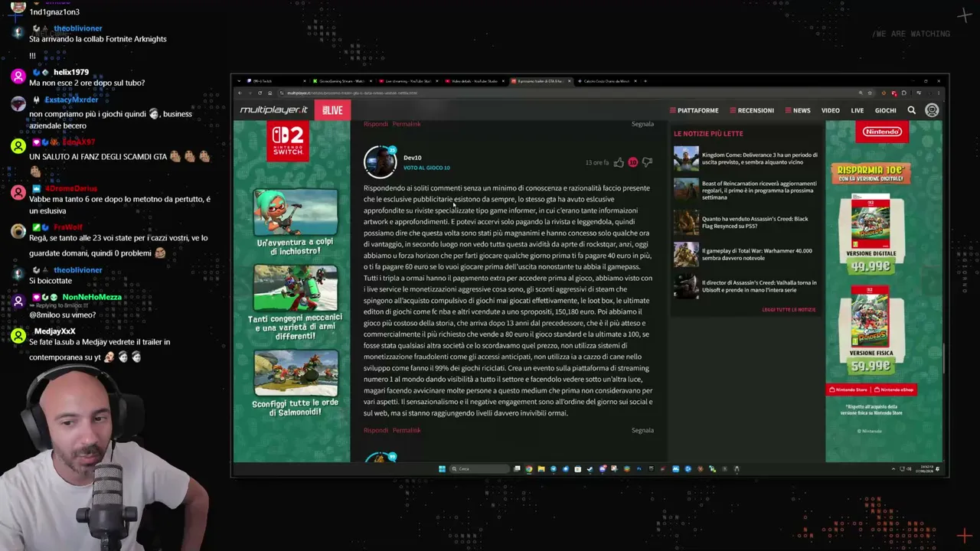Click Rispondi above Dev10's comment
The width and height of the screenshot is (980, 551).
[376, 124]
